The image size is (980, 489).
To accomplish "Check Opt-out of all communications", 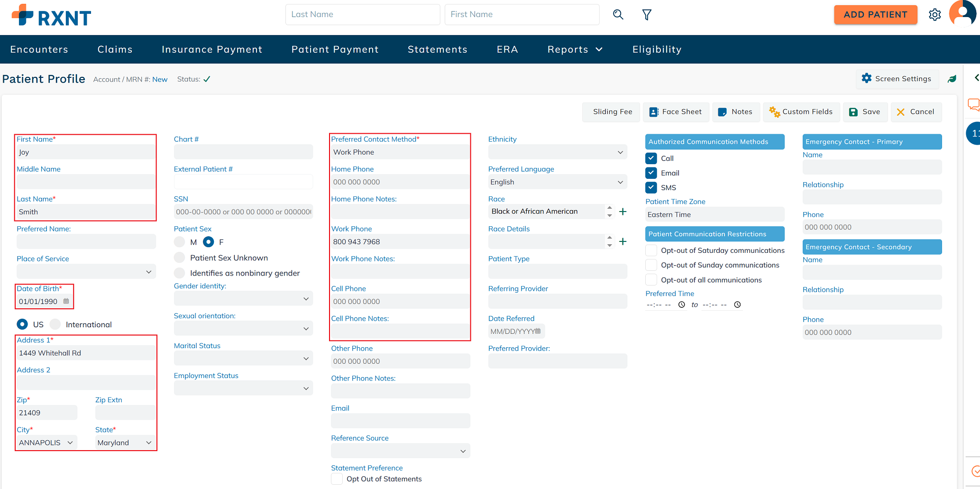I will [651, 280].
